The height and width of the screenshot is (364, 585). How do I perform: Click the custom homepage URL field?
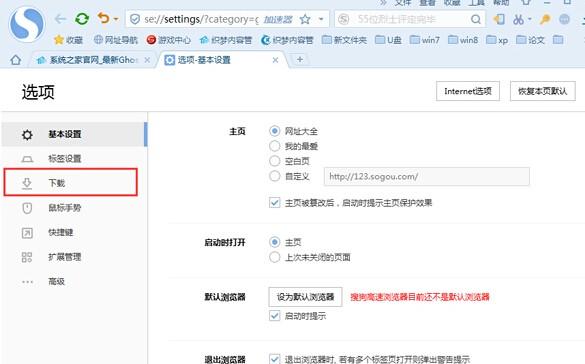tap(427, 176)
